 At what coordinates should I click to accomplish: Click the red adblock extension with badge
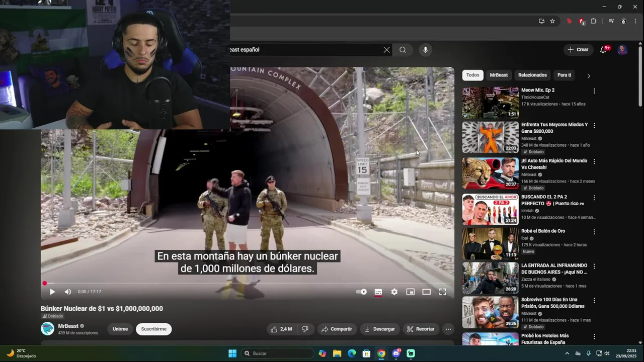click(x=582, y=21)
